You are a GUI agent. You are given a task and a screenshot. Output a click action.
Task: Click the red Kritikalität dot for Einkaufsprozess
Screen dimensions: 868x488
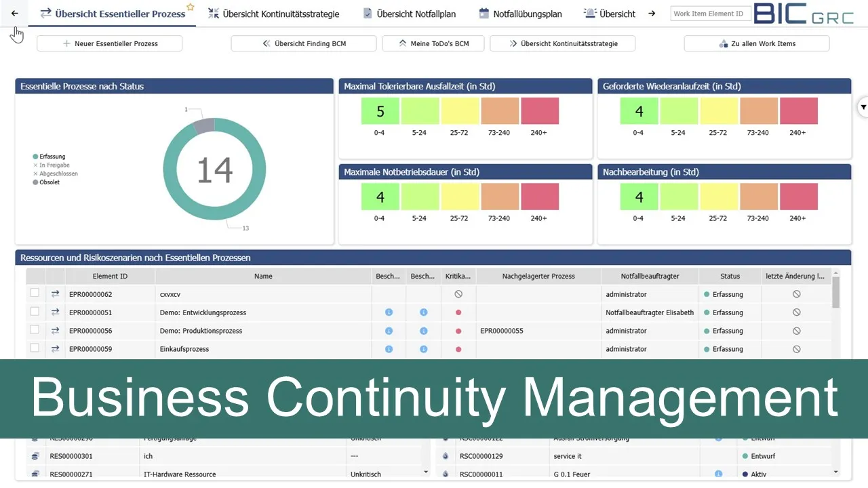(458, 348)
